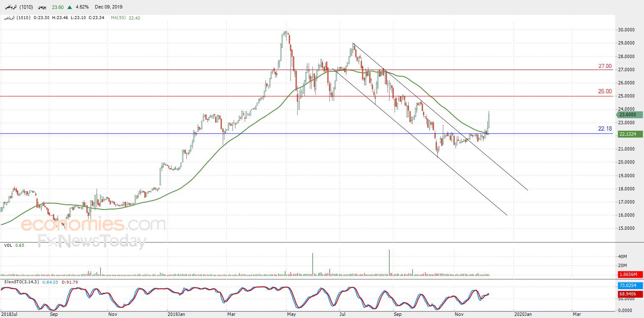Click the 30.0000 price axis label

click(x=626, y=30)
